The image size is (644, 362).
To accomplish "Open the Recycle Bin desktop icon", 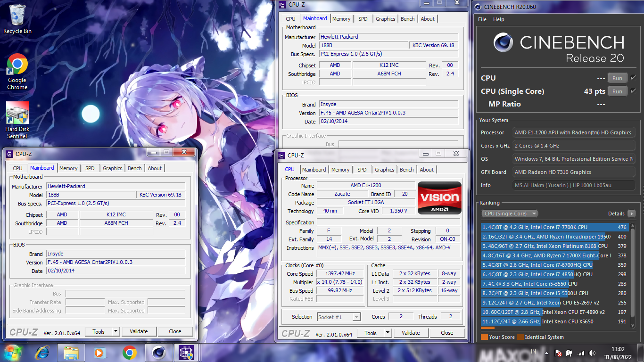I will coord(17,19).
